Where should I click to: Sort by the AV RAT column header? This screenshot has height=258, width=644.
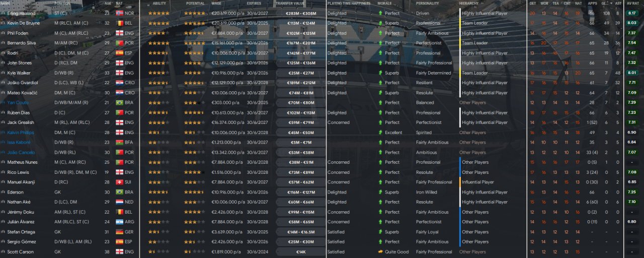632,4
